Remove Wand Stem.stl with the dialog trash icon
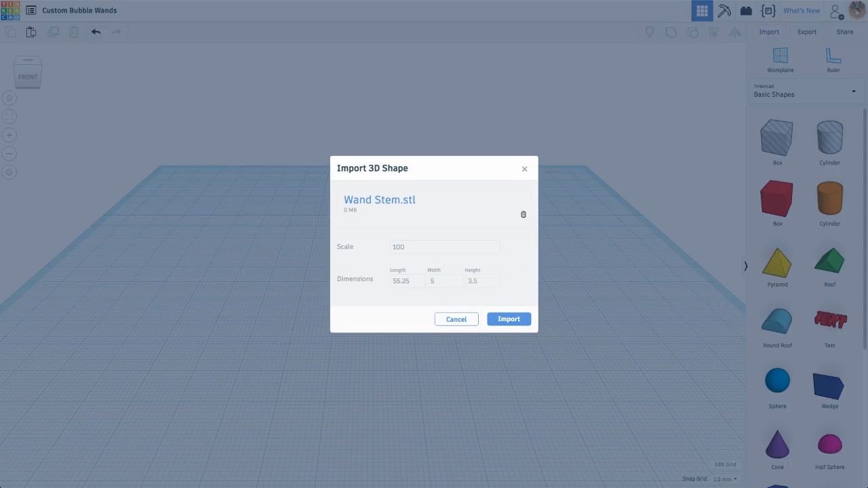 (524, 214)
